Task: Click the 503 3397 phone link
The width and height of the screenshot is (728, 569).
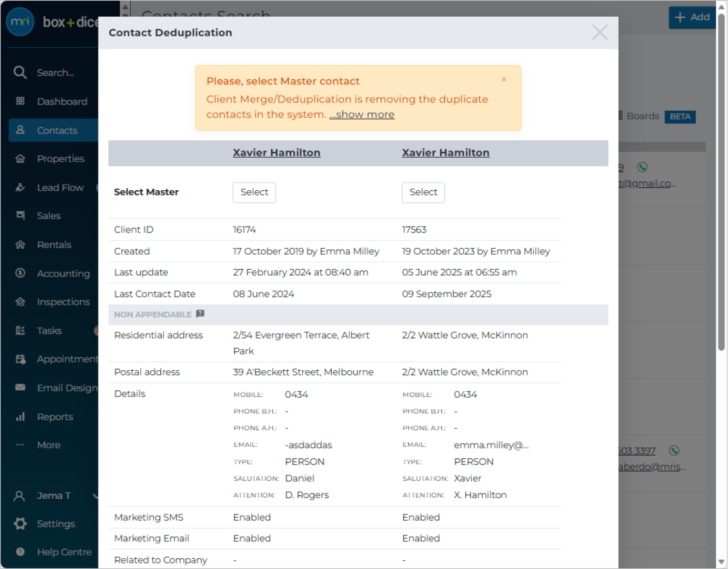Action: (x=636, y=450)
